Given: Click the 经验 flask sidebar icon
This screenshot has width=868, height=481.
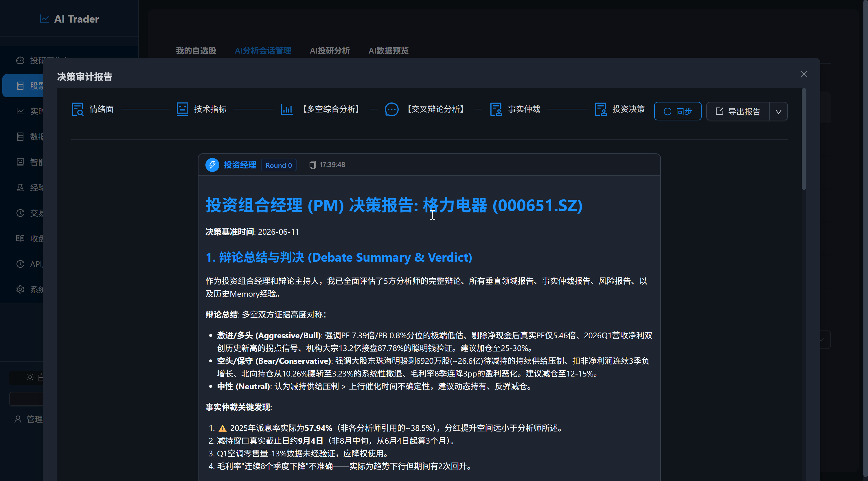Looking at the screenshot, I should tap(20, 188).
